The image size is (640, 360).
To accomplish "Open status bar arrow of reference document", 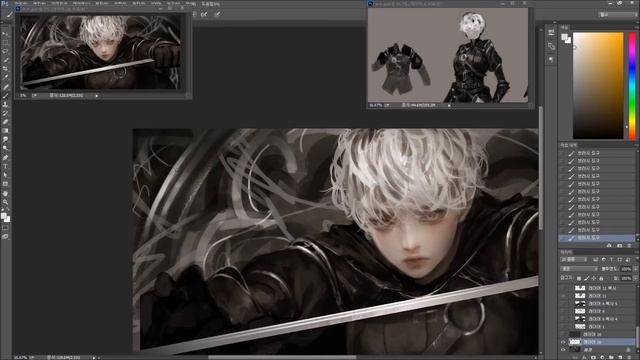I will (449, 105).
